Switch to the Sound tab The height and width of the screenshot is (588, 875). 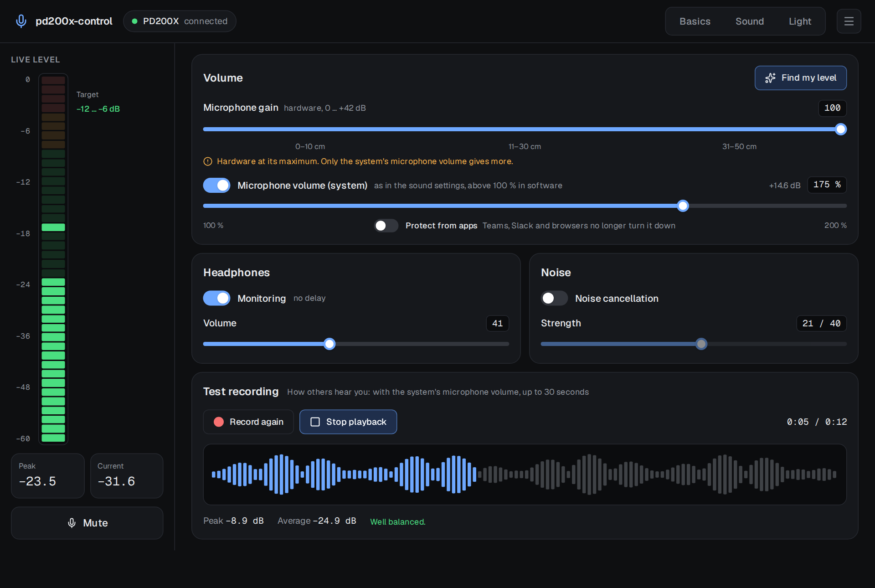click(749, 21)
